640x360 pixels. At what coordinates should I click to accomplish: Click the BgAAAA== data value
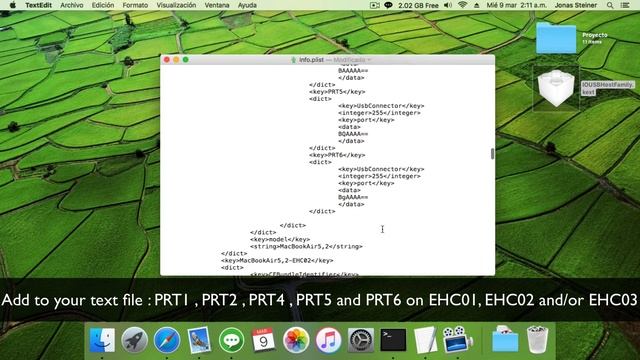(353, 197)
